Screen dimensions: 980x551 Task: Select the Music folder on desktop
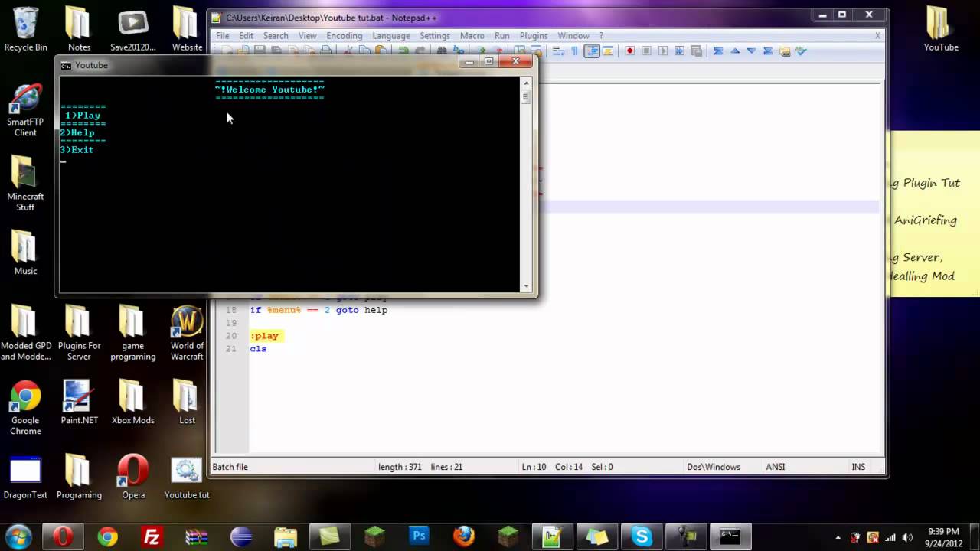click(25, 253)
